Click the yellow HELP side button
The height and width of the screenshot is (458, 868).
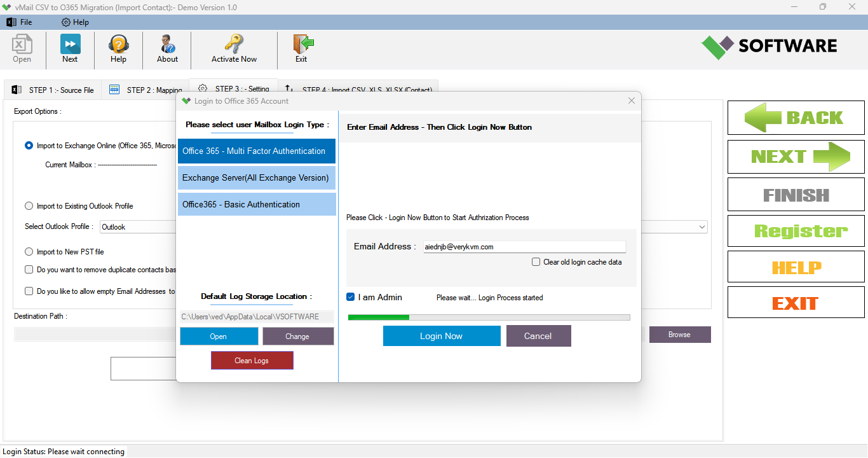[796, 267]
